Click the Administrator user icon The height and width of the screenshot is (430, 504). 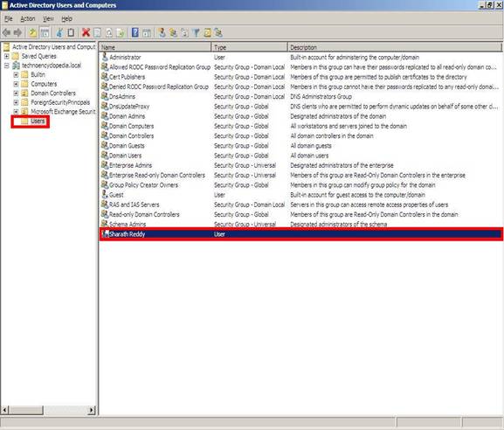(105, 57)
